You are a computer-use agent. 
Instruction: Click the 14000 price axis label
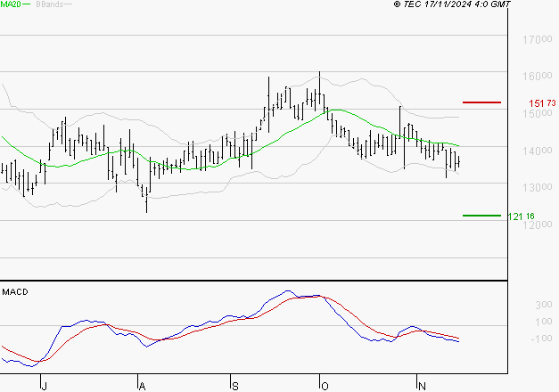(x=538, y=151)
